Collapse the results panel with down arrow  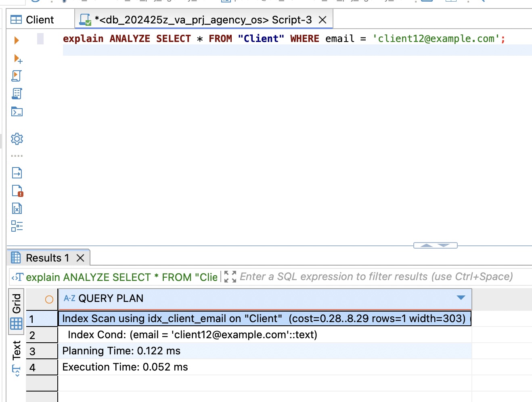click(x=444, y=245)
